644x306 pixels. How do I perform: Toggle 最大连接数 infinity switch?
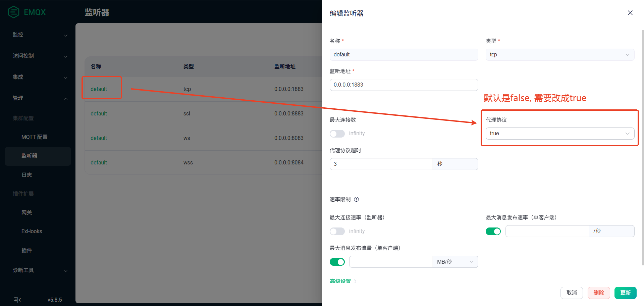point(337,134)
